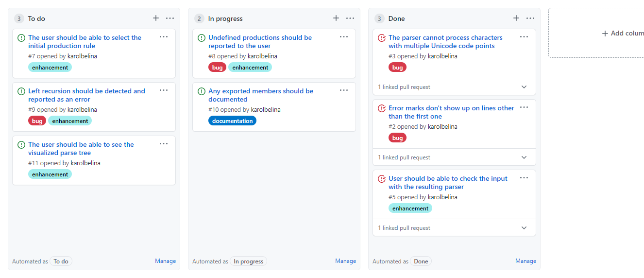Screen dimensions: 644x278
Task: Click karolbelina author name on issue #7
Action: pos(82,56)
